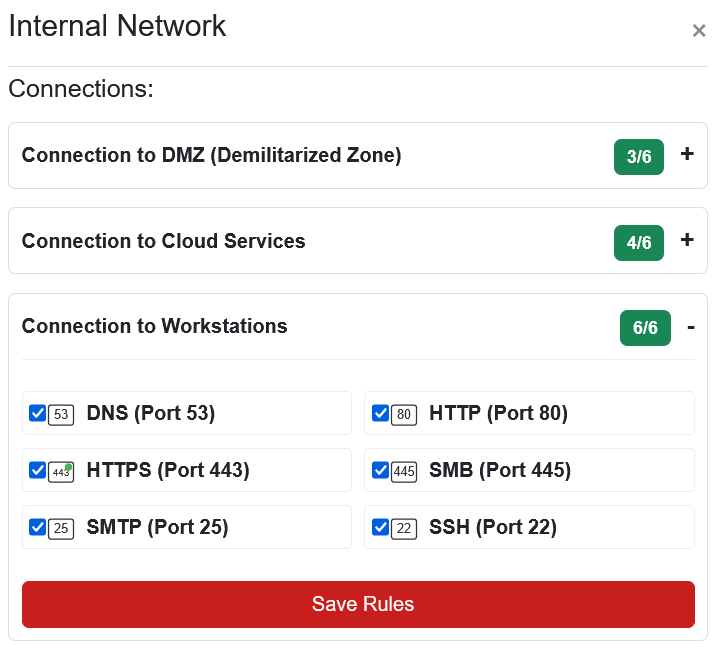Close the Internal Network dialog
716x647 pixels.
click(699, 31)
